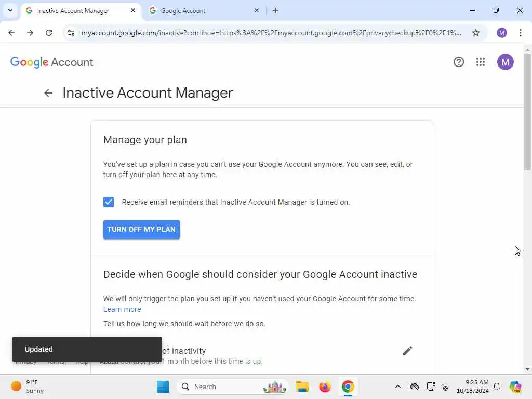
Task: Click the browser back arrow
Action: coord(11,33)
